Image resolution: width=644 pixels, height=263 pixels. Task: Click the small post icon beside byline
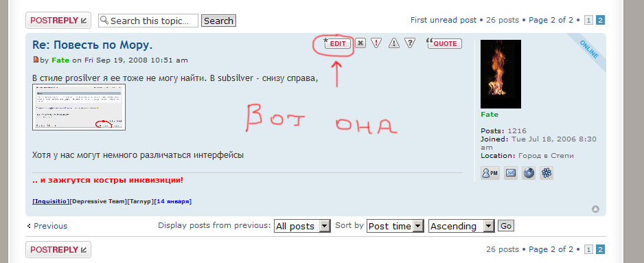pyautogui.click(x=36, y=60)
